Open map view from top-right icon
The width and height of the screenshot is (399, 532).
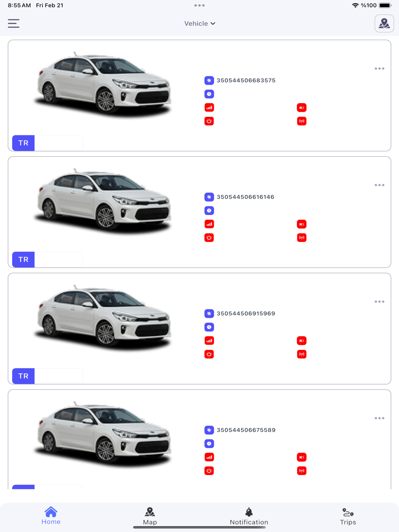click(x=384, y=24)
